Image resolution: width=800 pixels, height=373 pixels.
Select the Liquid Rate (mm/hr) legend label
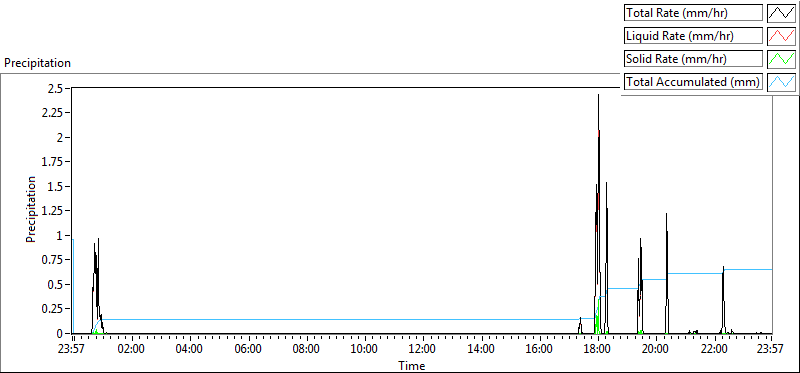[693, 36]
